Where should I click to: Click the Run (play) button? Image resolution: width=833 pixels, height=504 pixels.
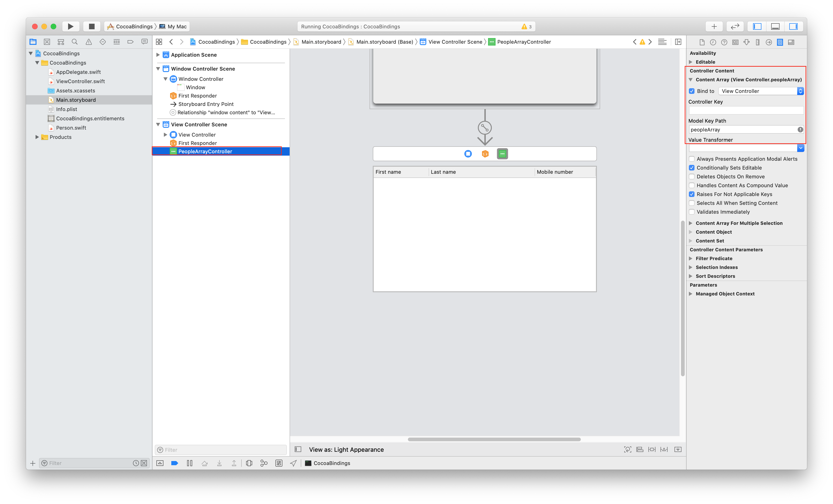point(70,26)
